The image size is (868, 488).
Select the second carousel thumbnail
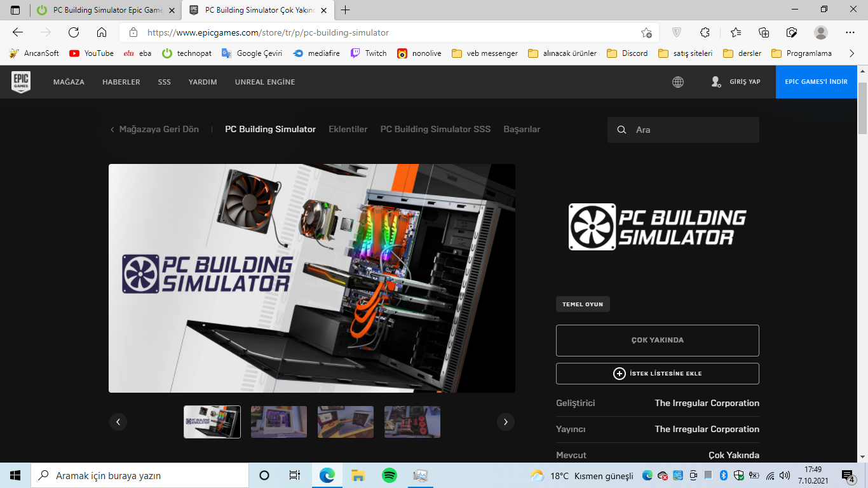click(x=279, y=422)
